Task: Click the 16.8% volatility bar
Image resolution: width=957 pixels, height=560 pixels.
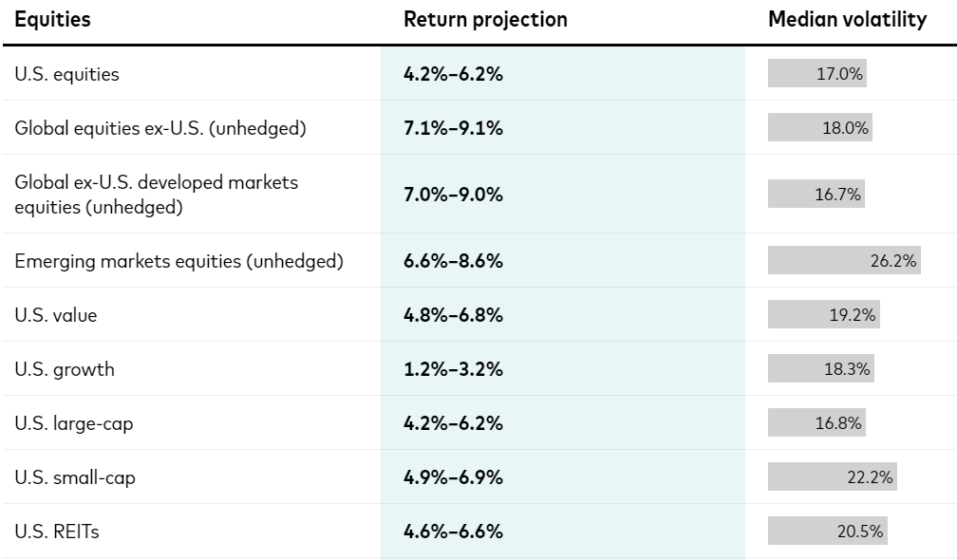Action: click(x=816, y=423)
